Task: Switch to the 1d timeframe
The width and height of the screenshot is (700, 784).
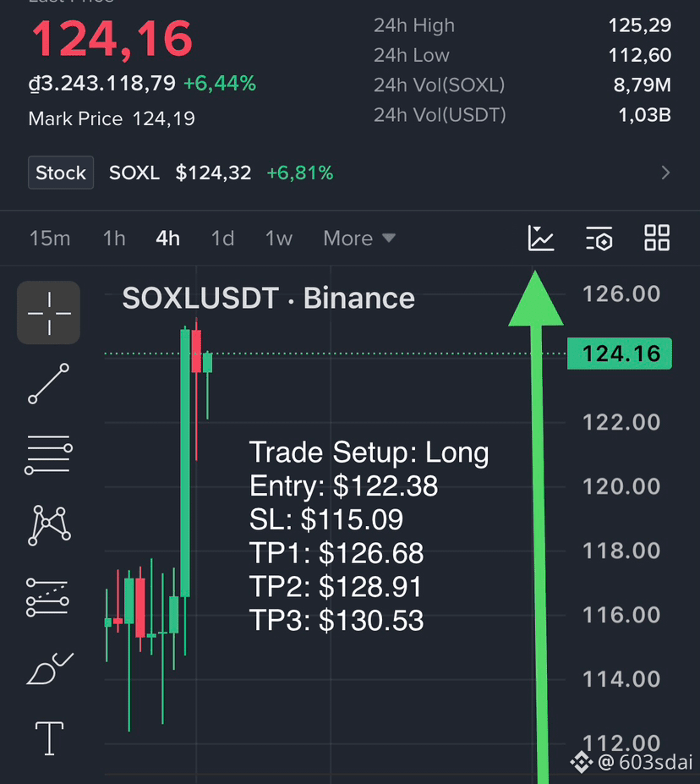Action: click(223, 238)
